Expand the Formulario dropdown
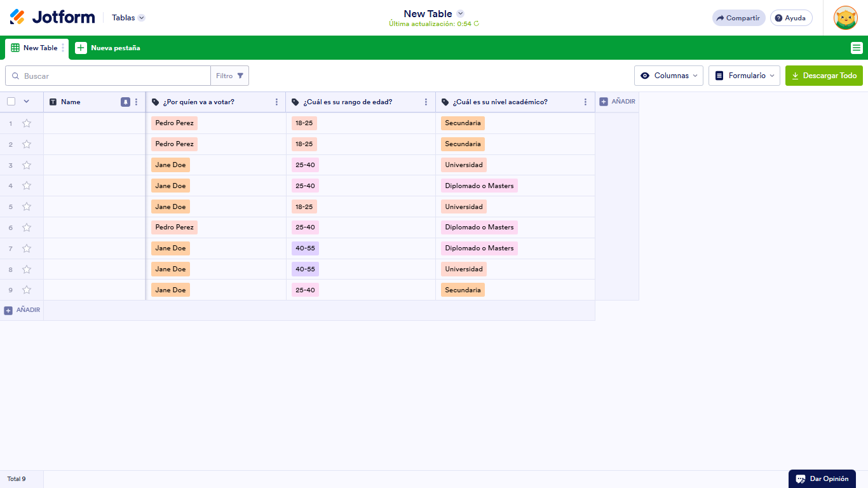The height and width of the screenshot is (488, 868). pyautogui.click(x=744, y=75)
